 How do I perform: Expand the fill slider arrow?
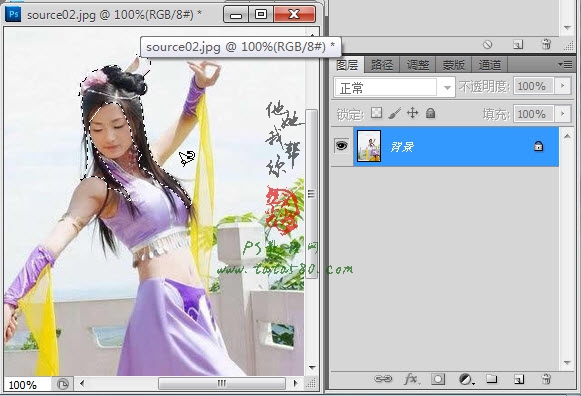point(562,114)
